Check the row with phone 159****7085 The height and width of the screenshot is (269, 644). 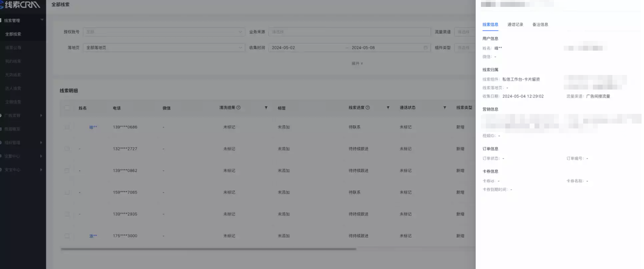coord(67,192)
